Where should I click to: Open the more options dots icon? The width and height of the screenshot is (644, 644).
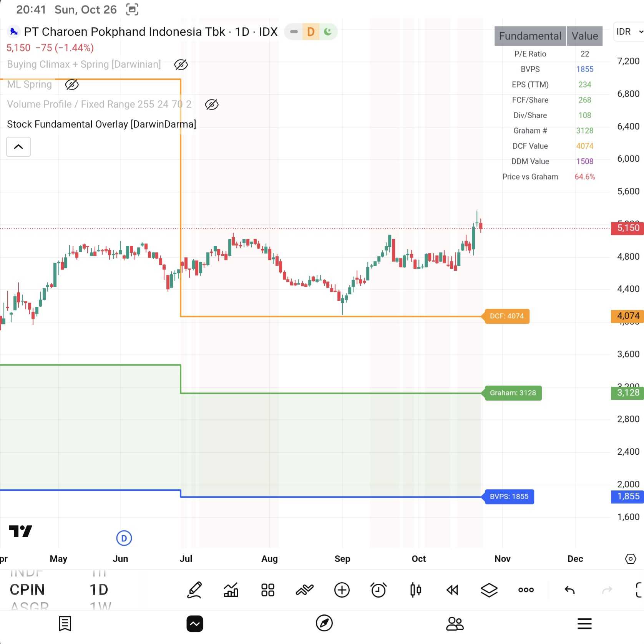click(x=526, y=590)
